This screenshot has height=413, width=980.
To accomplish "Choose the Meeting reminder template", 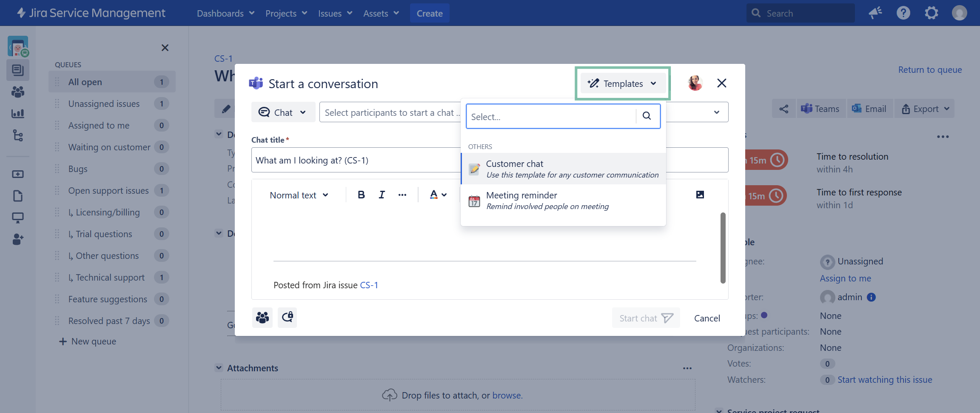I will 563,201.
